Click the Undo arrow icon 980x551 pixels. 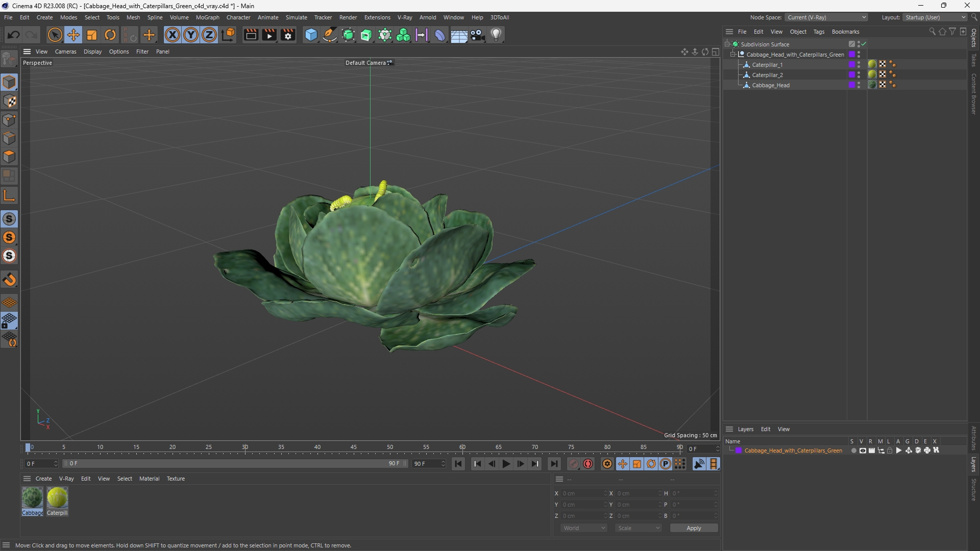[x=14, y=35]
